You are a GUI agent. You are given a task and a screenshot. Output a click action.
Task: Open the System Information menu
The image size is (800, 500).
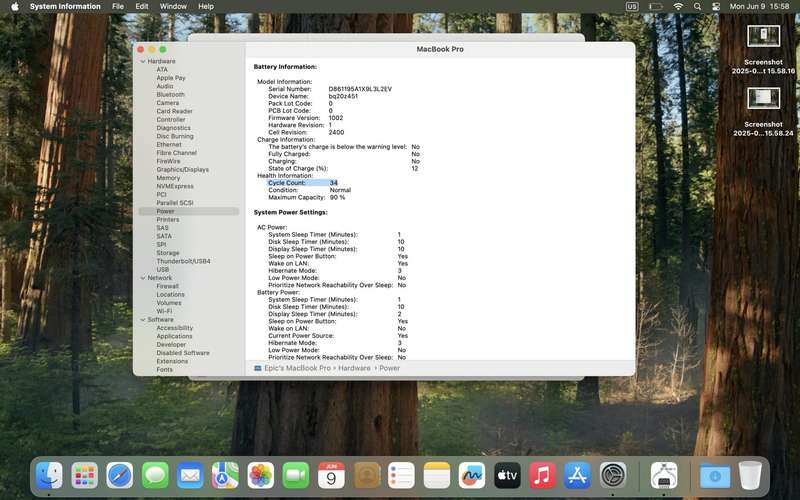[65, 7]
